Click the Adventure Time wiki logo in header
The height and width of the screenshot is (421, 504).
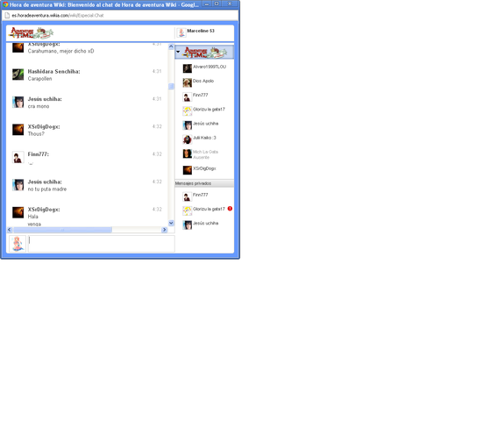tap(31, 32)
